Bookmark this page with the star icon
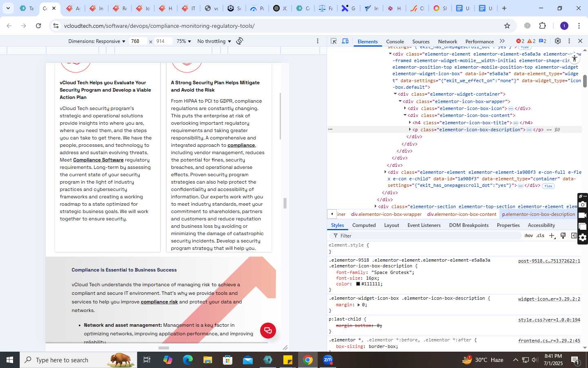 click(x=507, y=26)
